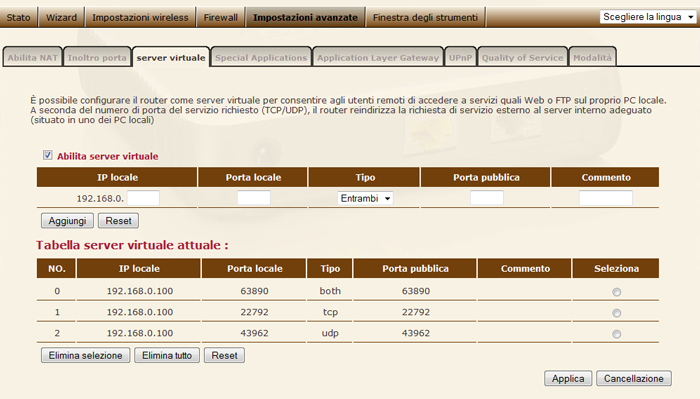Click the Elimina tutto button
Image resolution: width=700 pixels, height=399 pixels.
[x=167, y=356]
